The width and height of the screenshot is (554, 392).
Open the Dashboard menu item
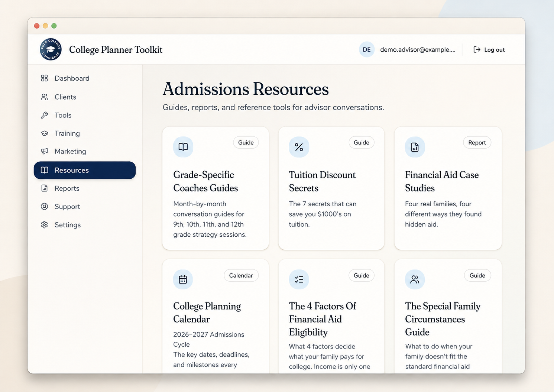point(85,78)
